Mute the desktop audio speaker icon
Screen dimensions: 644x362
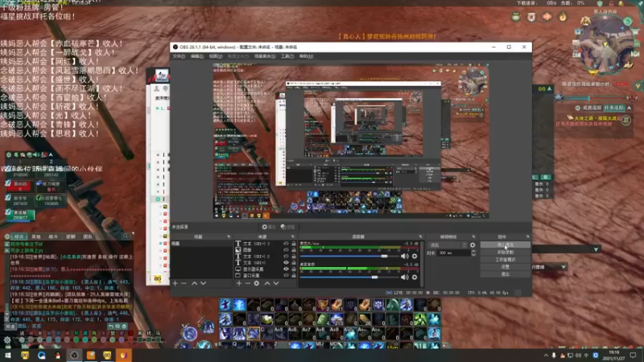coord(405,256)
